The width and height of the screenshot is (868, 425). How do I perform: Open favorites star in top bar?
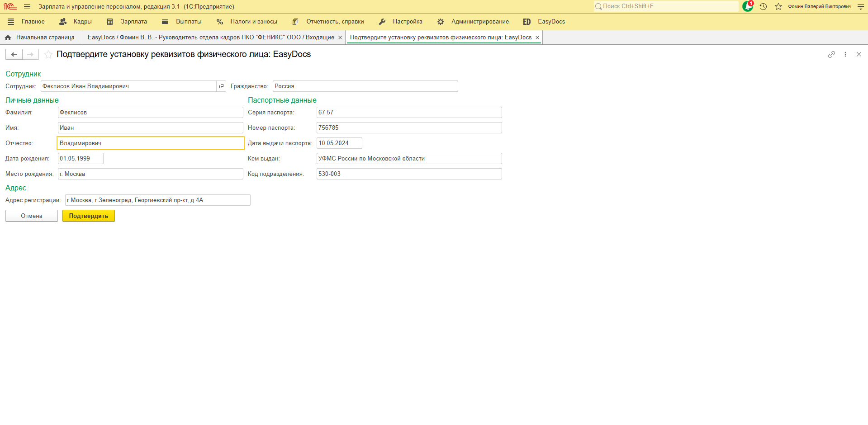(778, 6)
